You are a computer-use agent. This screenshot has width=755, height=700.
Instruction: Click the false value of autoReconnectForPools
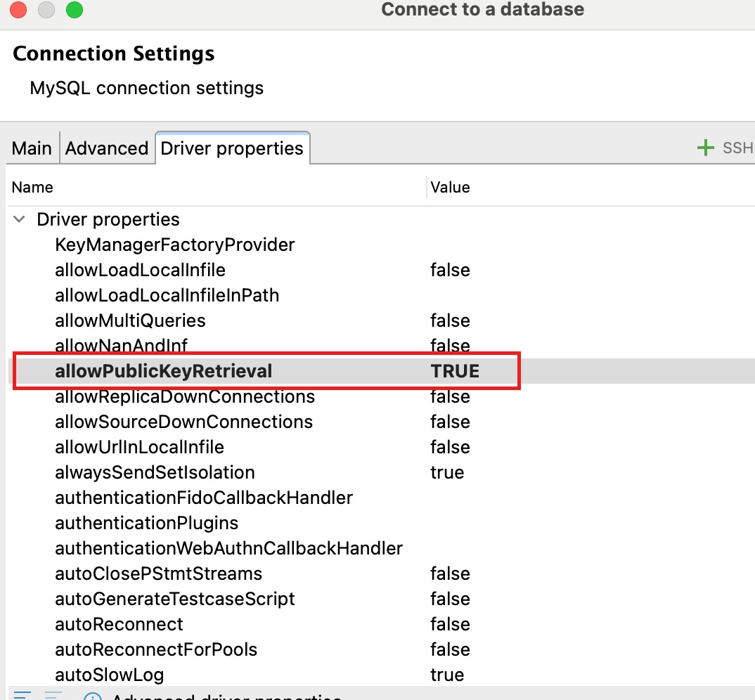(x=450, y=649)
